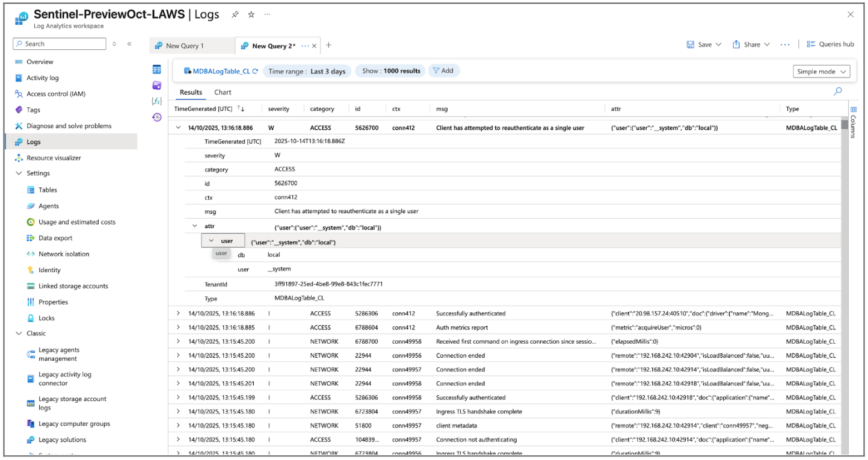Click the Add filter button
Viewport: 868px width, 460px height.
[x=444, y=70]
